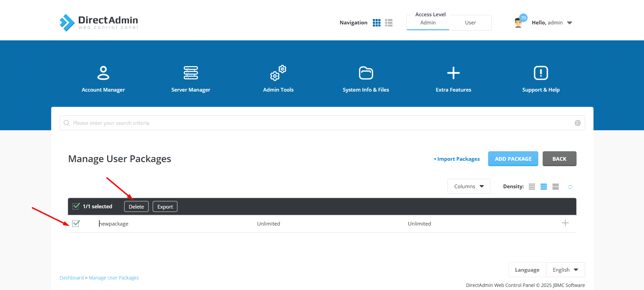Click the Delete button for selected package
Screen dimensions: 644x290
coord(136,207)
